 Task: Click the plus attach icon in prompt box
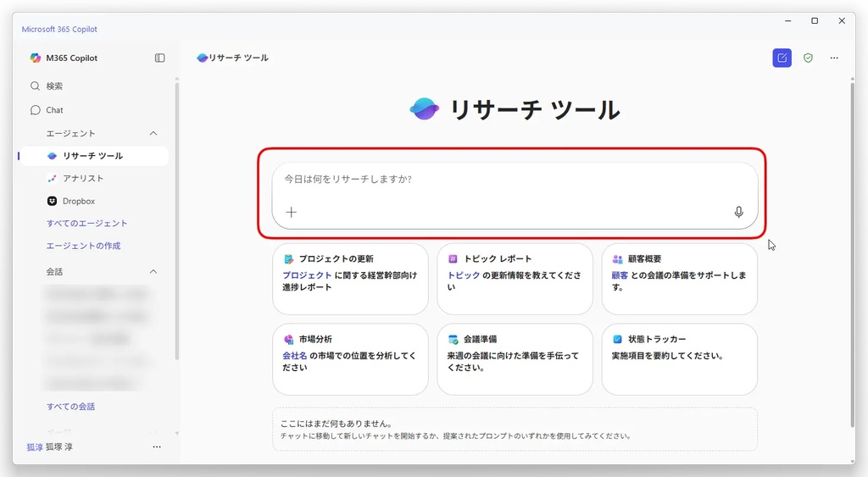pyautogui.click(x=292, y=212)
